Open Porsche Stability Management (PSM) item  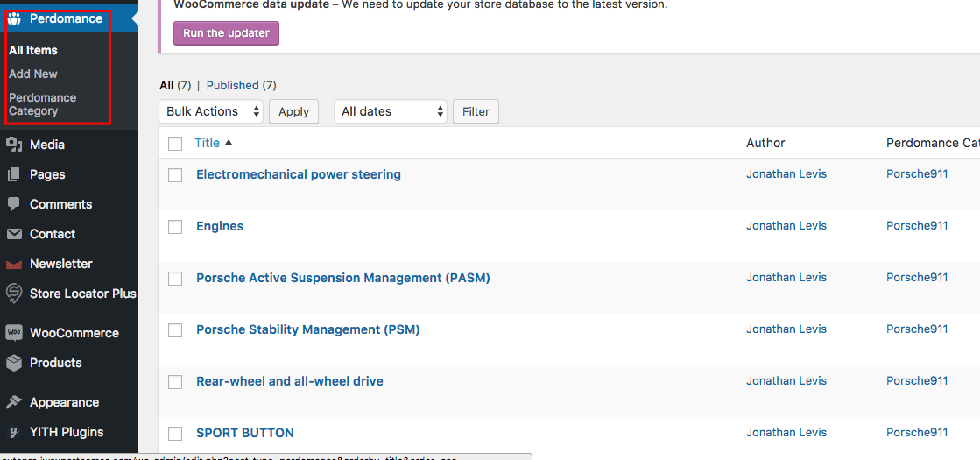[x=308, y=329]
